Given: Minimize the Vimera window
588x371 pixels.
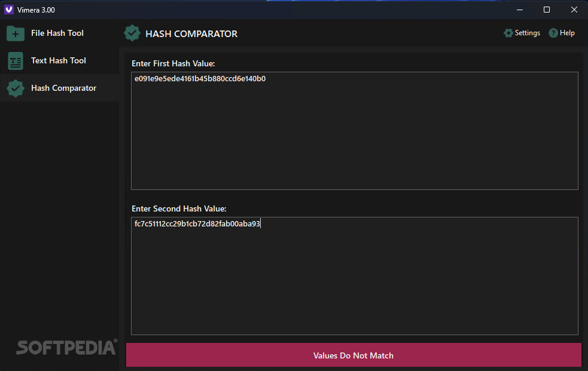Looking at the screenshot, I should 520,10.
